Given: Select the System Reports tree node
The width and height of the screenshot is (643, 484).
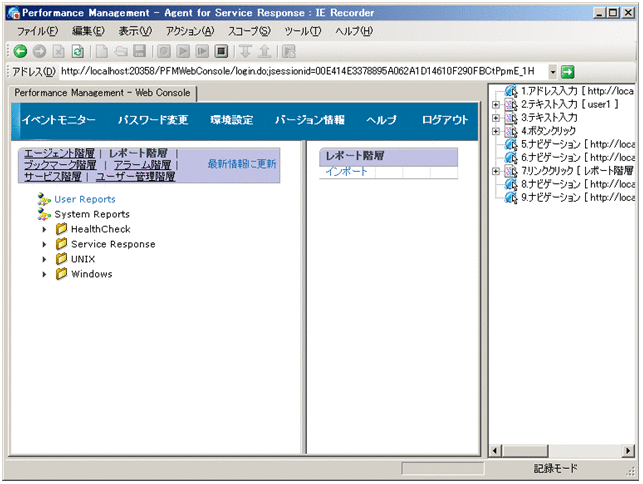Looking at the screenshot, I should [92, 214].
